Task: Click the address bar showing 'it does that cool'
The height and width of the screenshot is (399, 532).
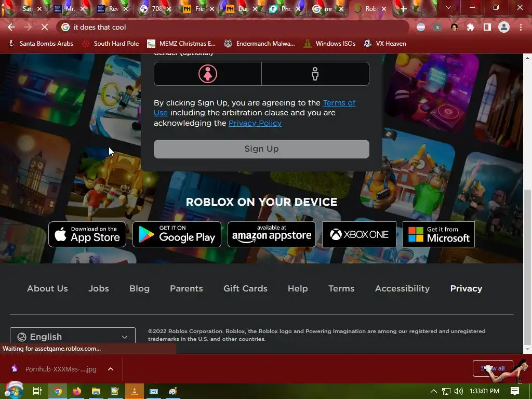Action: tap(232, 27)
